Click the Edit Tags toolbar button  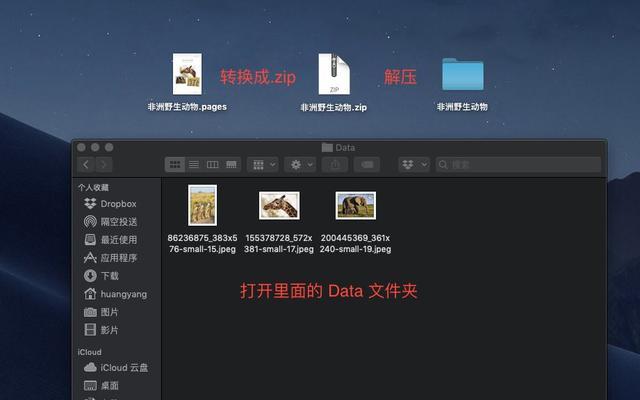pyautogui.click(x=367, y=164)
